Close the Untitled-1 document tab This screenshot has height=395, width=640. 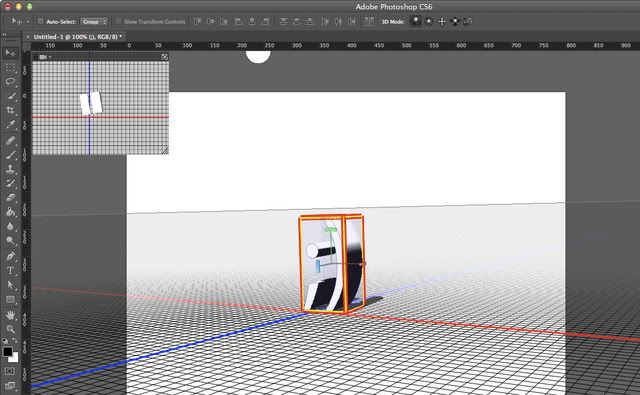(28, 37)
